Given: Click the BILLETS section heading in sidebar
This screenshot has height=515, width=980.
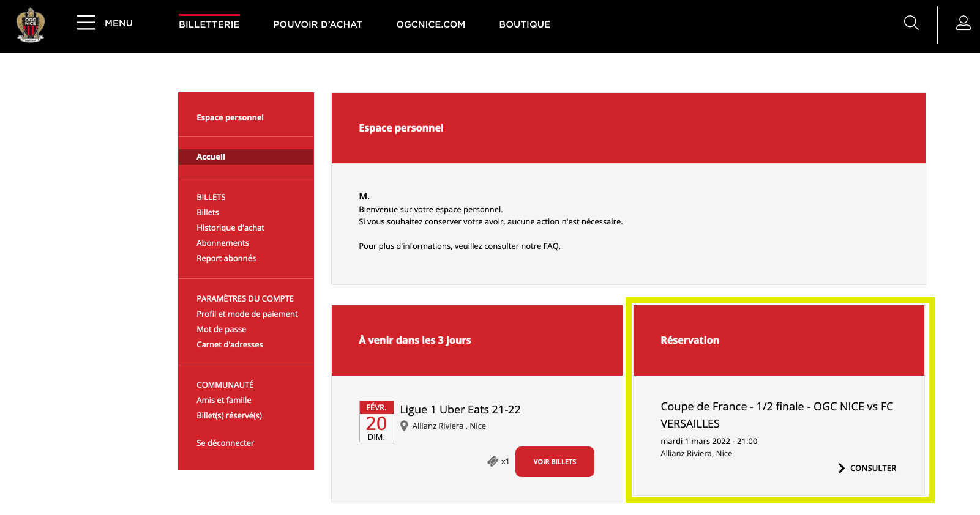Looking at the screenshot, I should [211, 197].
